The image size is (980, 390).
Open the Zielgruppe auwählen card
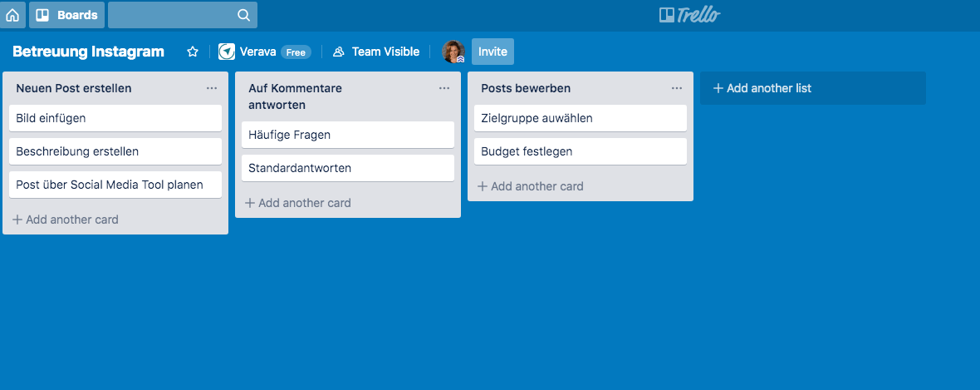[x=581, y=118]
